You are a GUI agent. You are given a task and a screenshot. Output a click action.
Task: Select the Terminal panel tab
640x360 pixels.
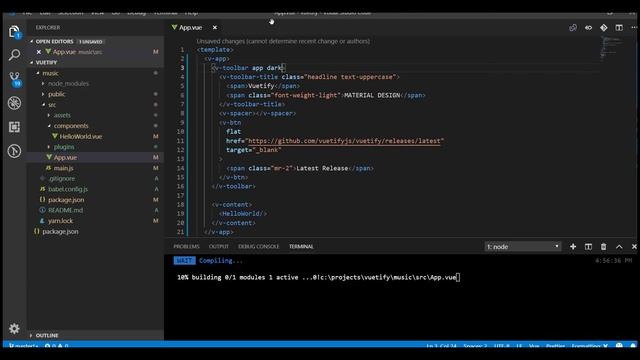tap(301, 247)
